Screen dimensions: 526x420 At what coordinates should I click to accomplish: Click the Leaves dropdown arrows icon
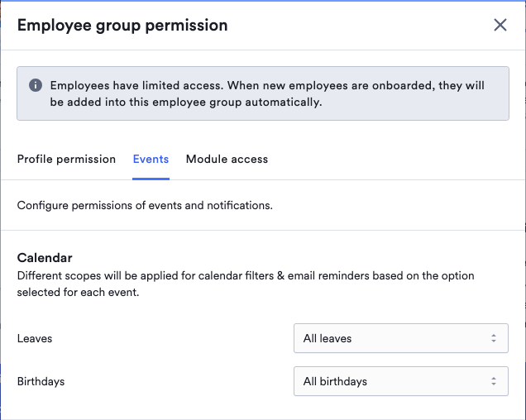pos(494,338)
